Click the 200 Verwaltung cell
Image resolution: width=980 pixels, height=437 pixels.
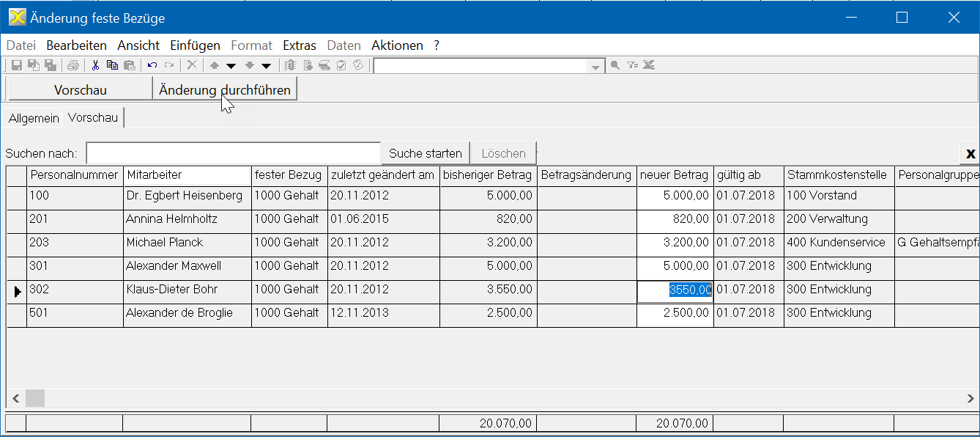point(839,220)
